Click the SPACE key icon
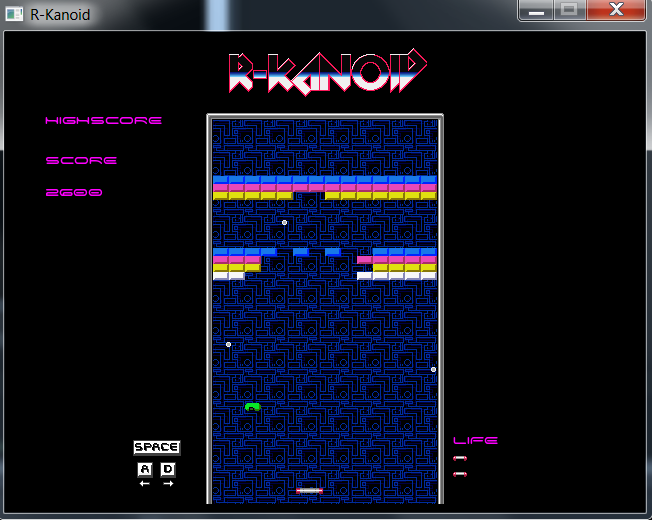Image resolution: width=652 pixels, height=520 pixels. (x=156, y=447)
